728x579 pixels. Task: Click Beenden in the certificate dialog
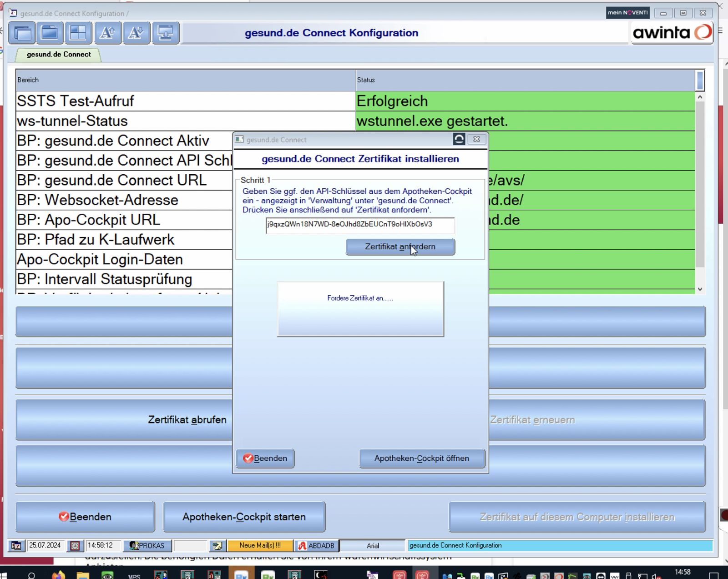tap(265, 458)
